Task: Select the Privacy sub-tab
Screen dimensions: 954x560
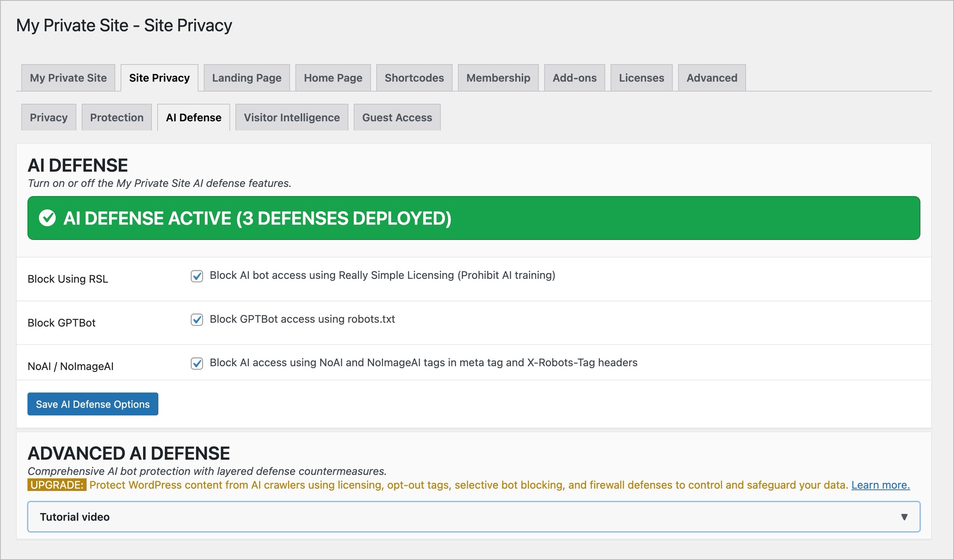Action: tap(48, 117)
